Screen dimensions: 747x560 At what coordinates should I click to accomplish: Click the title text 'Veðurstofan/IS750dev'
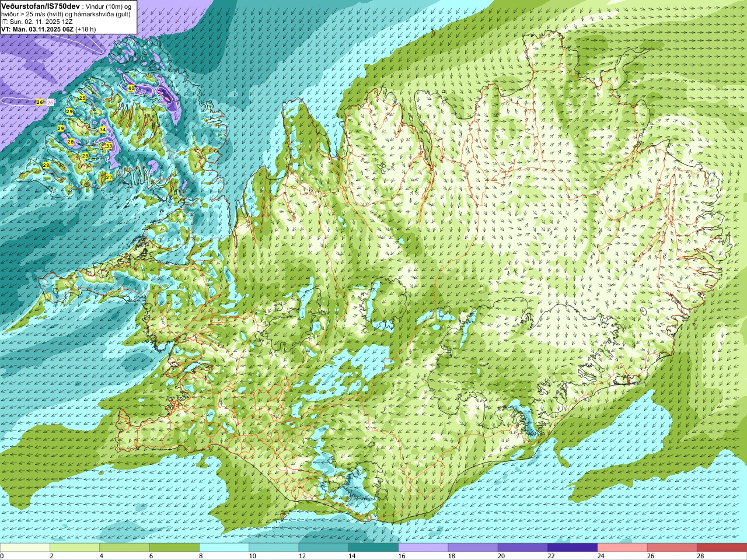point(40,5)
